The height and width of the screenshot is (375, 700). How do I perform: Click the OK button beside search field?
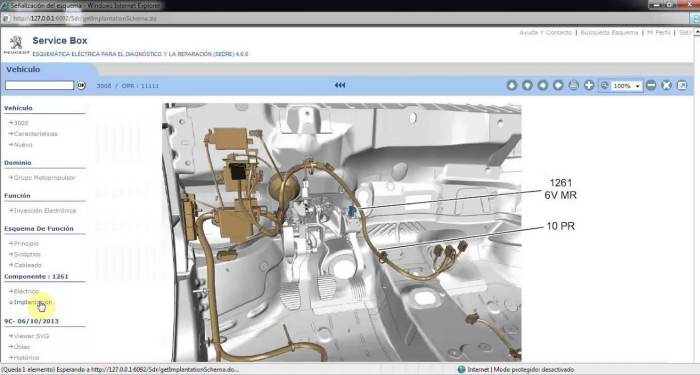tap(81, 85)
